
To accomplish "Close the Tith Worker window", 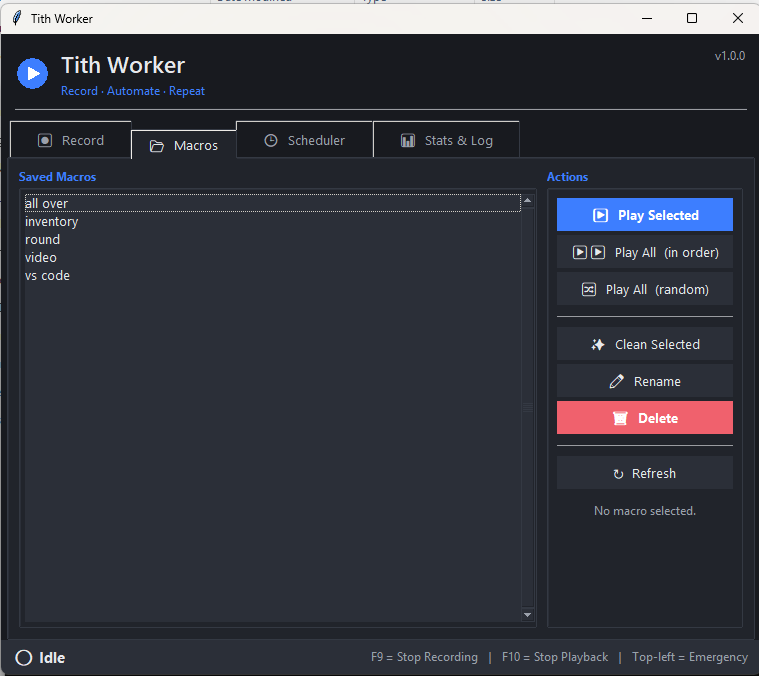I will coord(737,18).
